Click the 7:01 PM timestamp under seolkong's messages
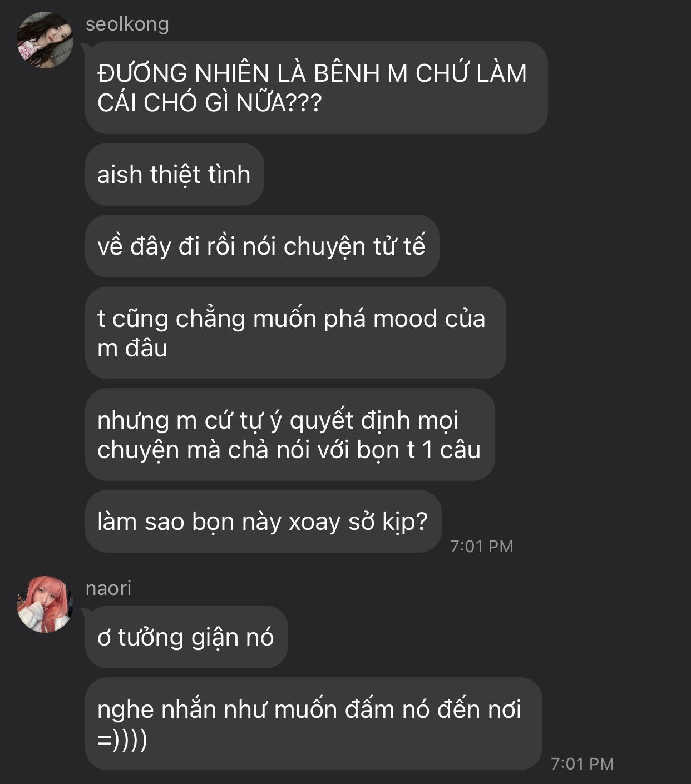 [481, 546]
